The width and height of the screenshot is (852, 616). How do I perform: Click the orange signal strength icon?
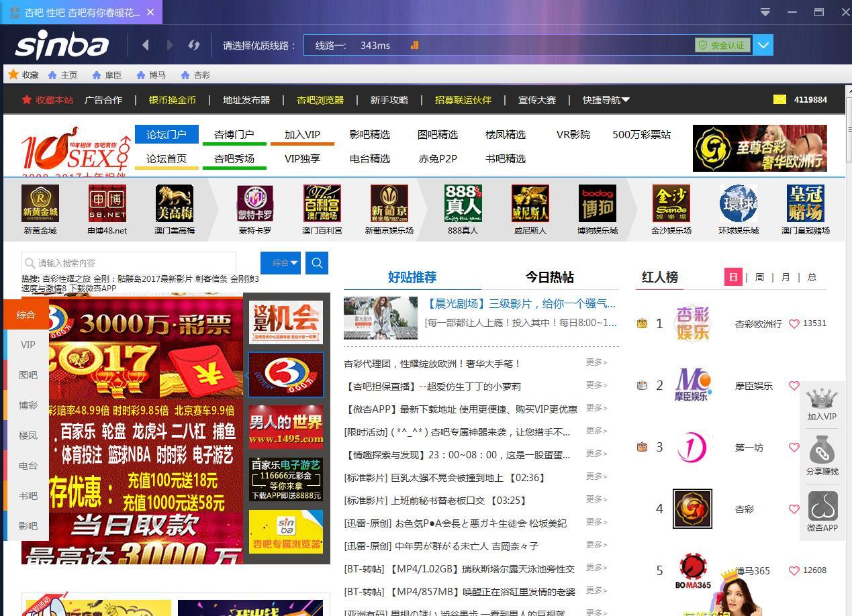414,45
